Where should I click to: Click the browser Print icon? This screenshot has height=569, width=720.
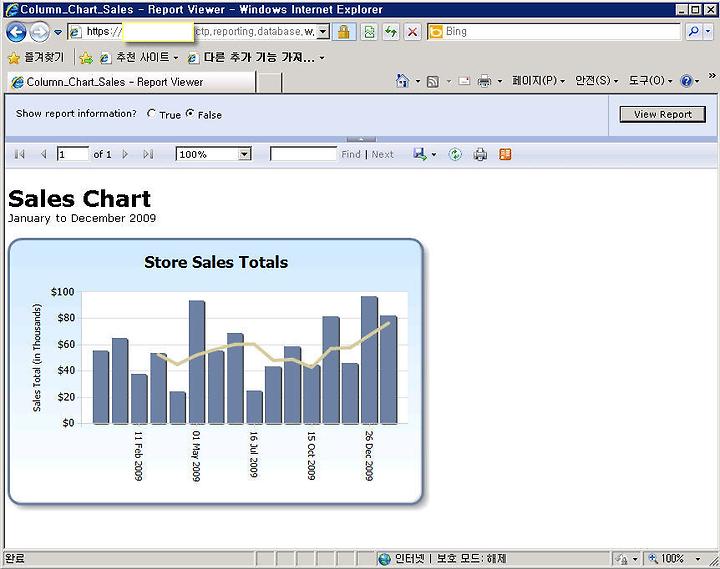pos(484,81)
